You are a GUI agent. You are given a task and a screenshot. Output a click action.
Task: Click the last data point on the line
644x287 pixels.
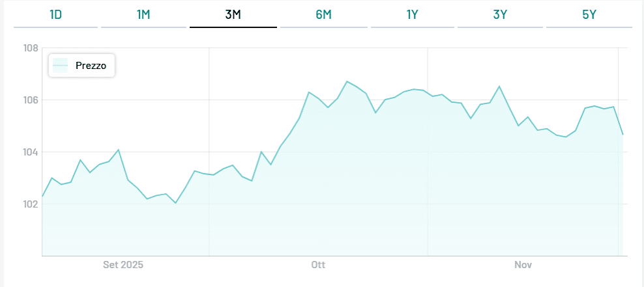[x=623, y=135]
